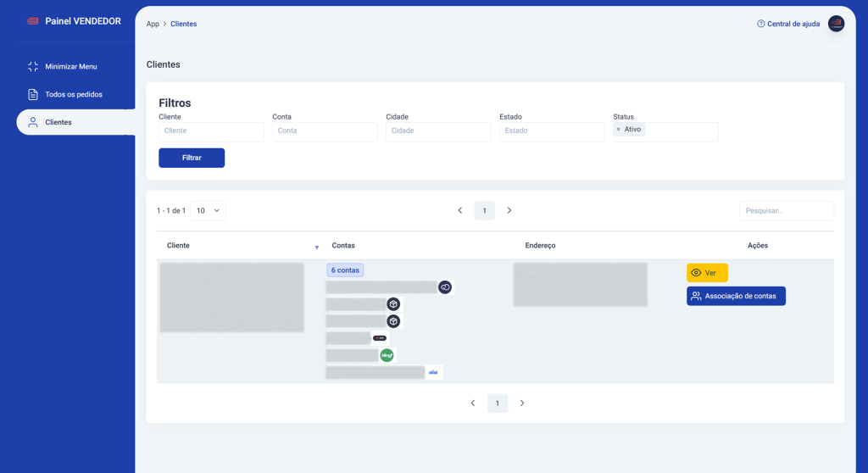Click the cloud icon on first account
The image size is (868, 473).
pyautogui.click(x=445, y=287)
